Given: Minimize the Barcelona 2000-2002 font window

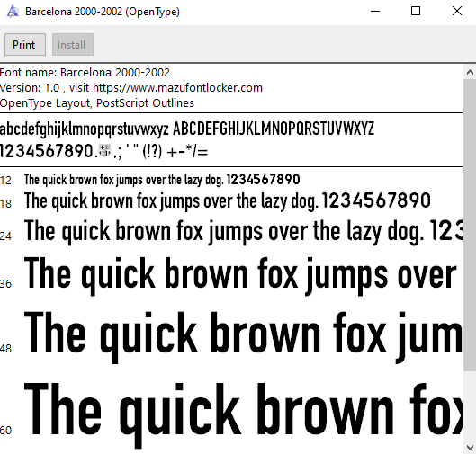Looking at the screenshot, I should 375,12.
